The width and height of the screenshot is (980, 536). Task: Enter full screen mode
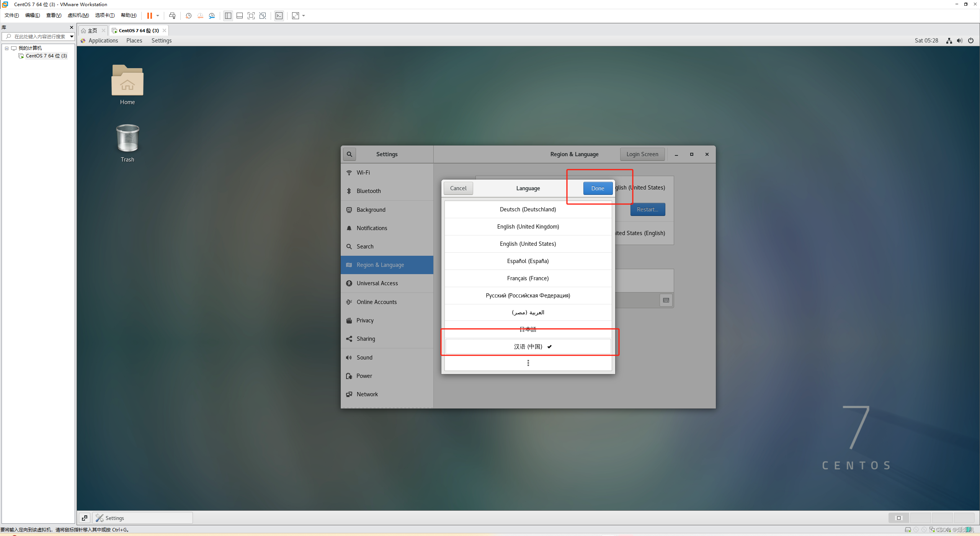coord(251,16)
